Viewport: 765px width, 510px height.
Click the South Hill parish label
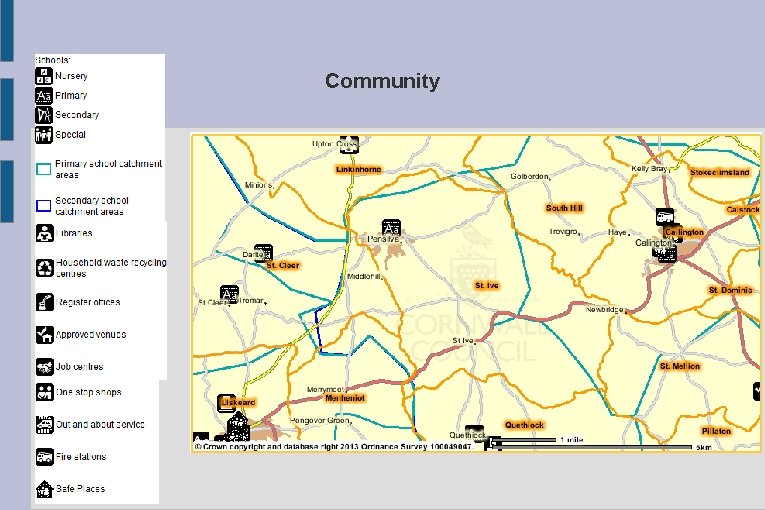[x=564, y=208]
